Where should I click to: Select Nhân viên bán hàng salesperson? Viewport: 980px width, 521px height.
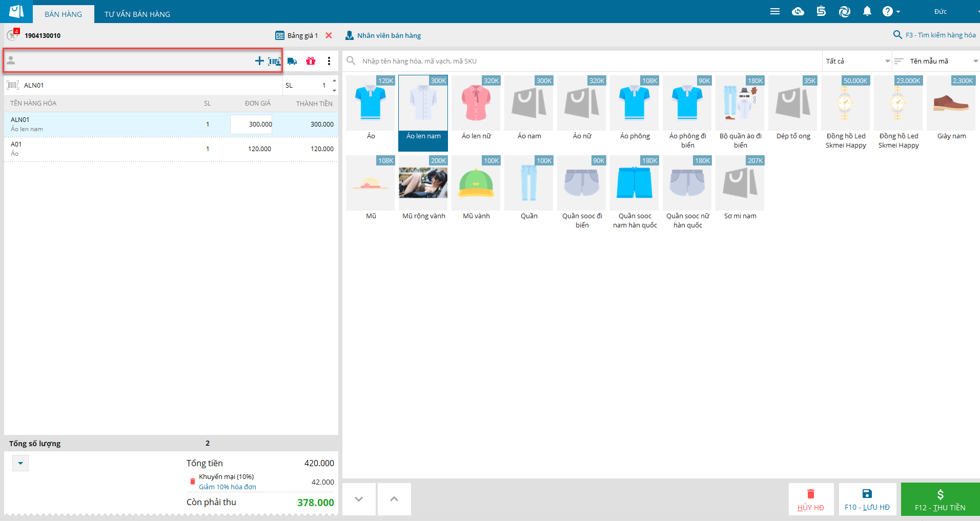pos(383,35)
